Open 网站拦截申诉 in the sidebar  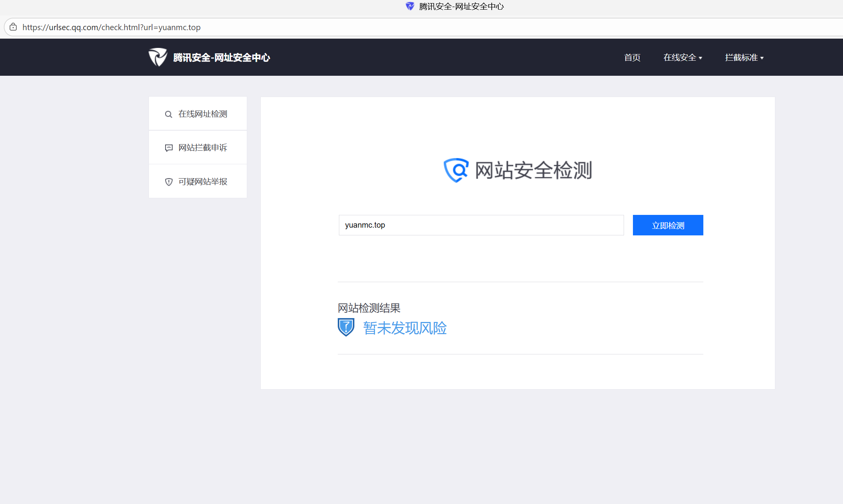pos(202,148)
